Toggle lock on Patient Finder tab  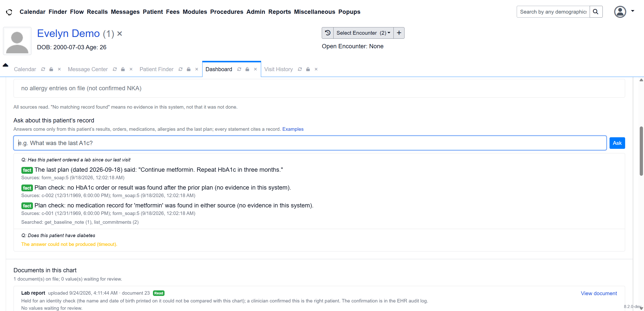pyautogui.click(x=189, y=69)
